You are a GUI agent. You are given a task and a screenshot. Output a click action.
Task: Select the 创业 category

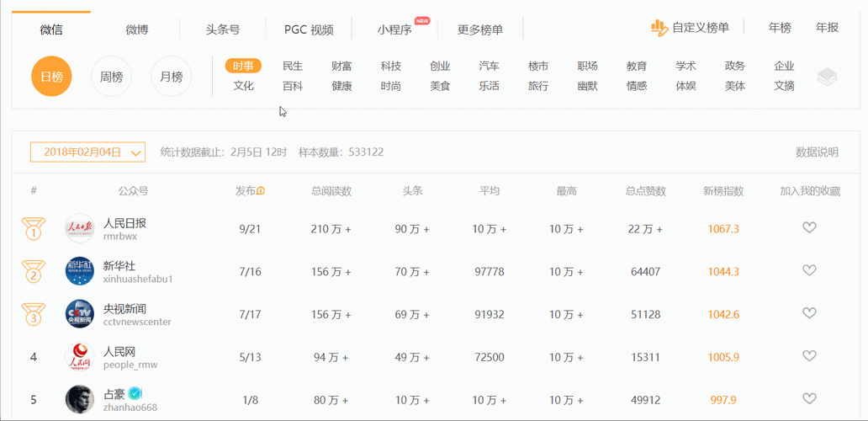coord(440,67)
